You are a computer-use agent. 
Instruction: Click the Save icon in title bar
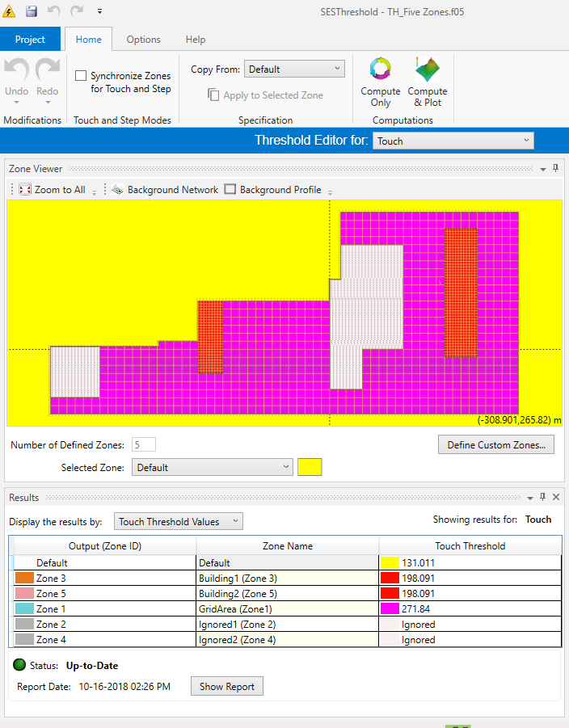click(x=32, y=11)
